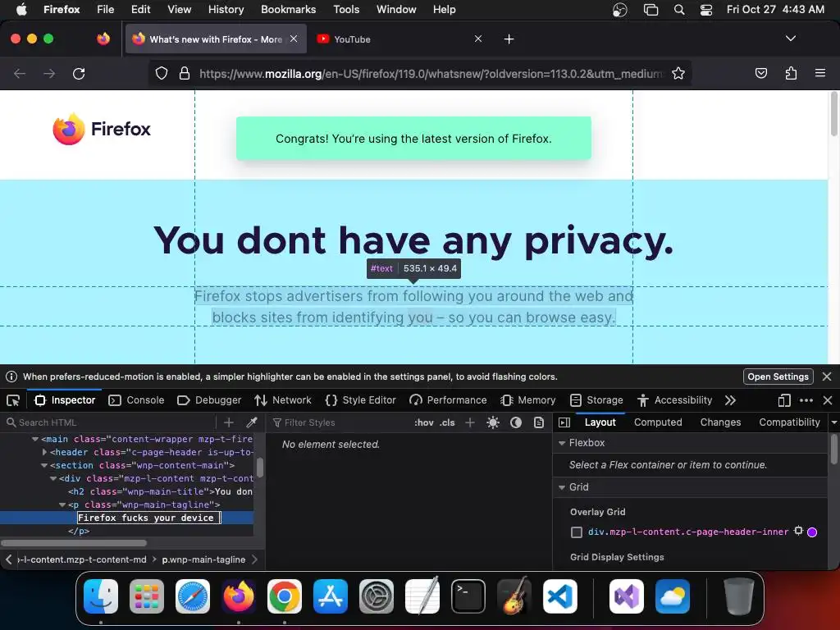Open the Inspector panel tab
The image size is (840, 630).
65,400
